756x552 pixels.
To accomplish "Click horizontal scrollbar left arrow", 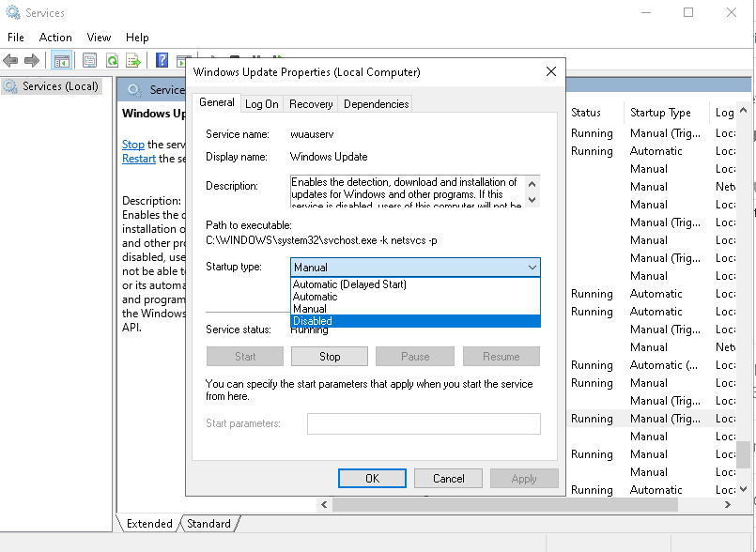I will (x=324, y=505).
